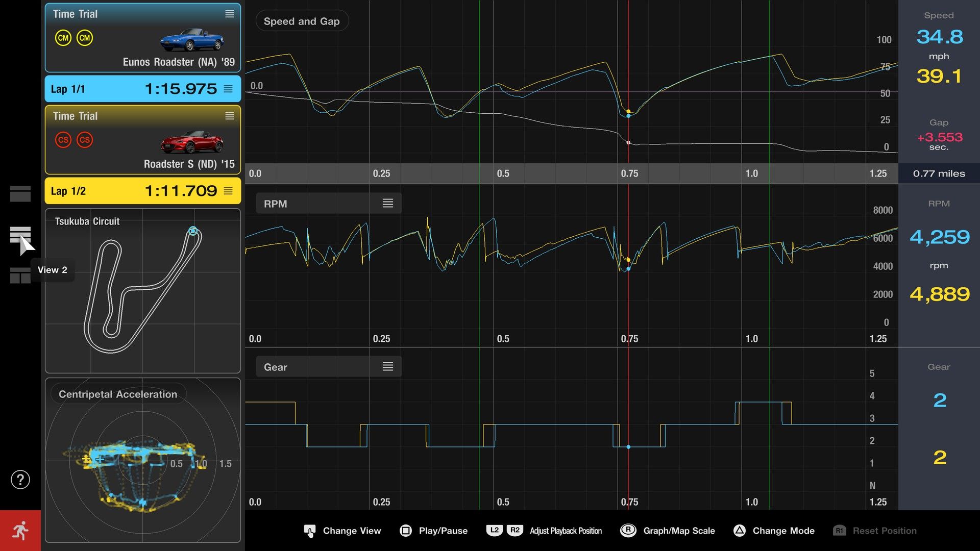Open the Eunos Roadster Time Trial menu
The height and width of the screenshot is (551, 980).
point(230,14)
